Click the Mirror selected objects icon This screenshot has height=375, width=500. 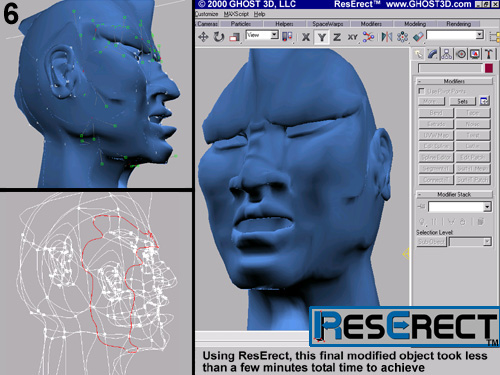pos(387,37)
